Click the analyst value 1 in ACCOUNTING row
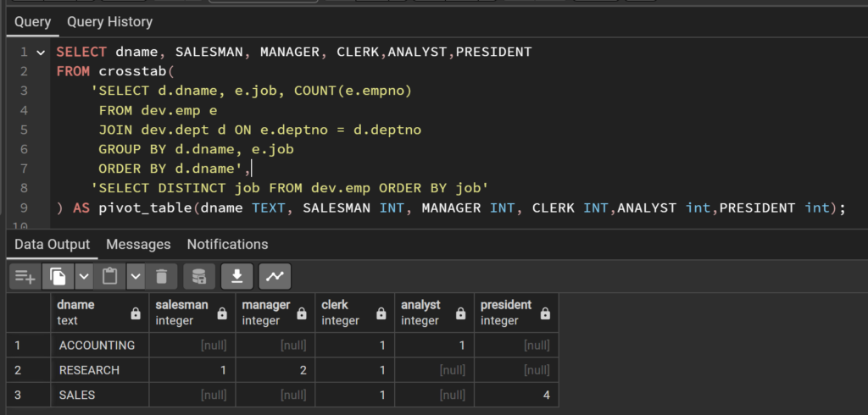 [x=435, y=346]
